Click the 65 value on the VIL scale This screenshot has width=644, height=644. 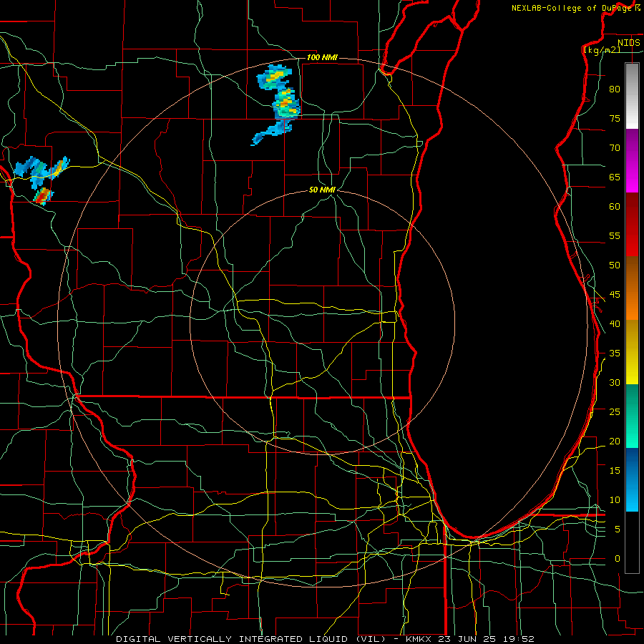[x=615, y=177]
